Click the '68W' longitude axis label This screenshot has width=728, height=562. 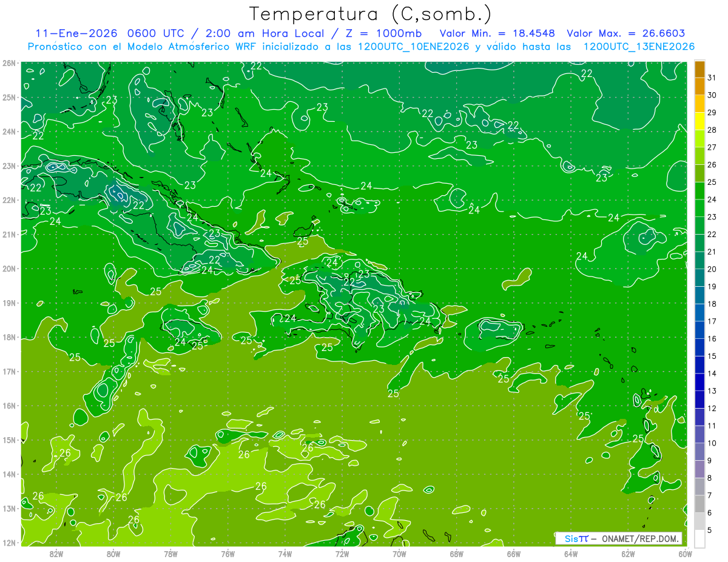456,553
